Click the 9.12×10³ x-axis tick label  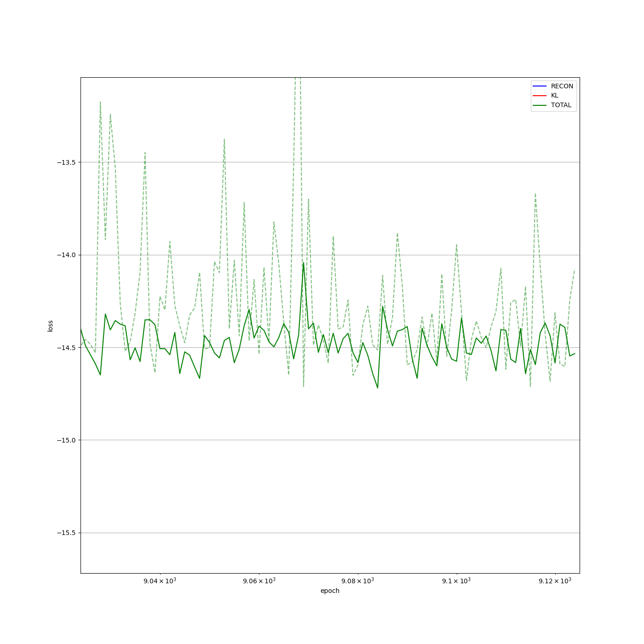coord(555,581)
